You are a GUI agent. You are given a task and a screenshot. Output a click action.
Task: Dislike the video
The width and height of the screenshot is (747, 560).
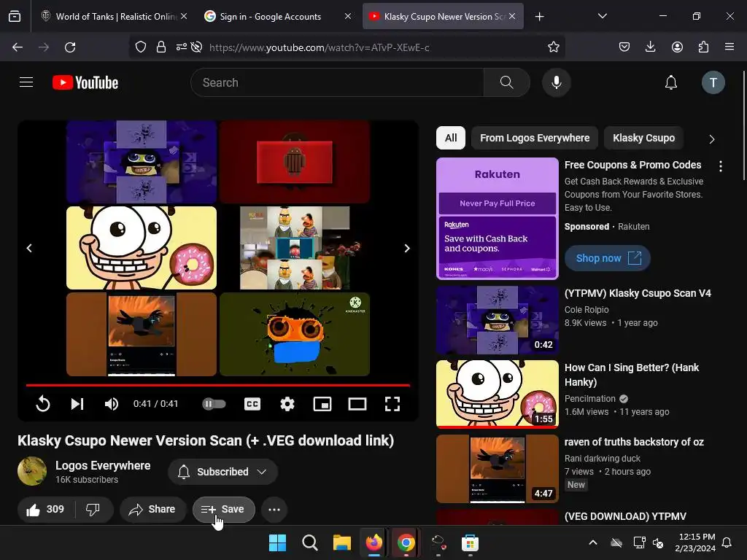pyautogui.click(x=93, y=509)
